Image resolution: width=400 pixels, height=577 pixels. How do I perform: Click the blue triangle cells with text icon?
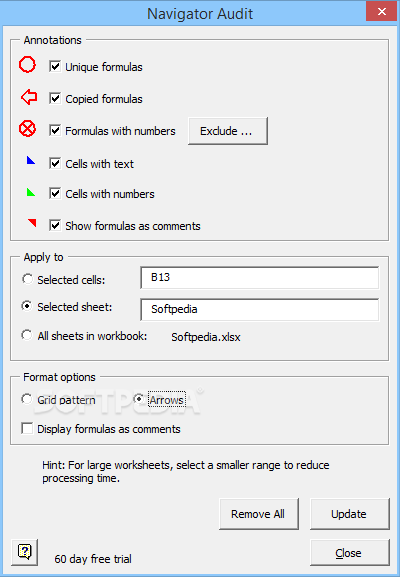click(x=31, y=160)
